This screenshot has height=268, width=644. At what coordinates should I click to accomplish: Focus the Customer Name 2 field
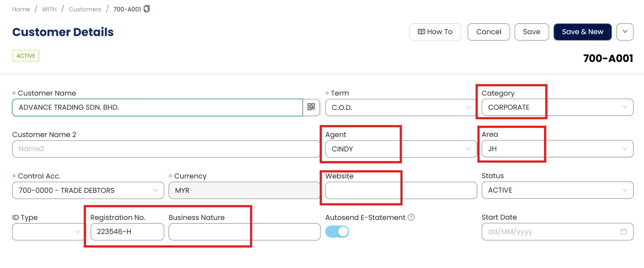(166, 149)
